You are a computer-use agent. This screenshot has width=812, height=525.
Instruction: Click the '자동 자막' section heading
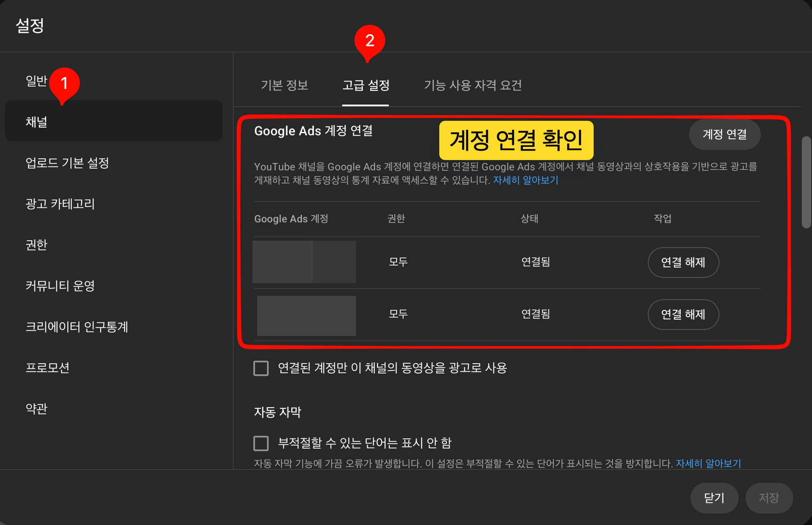(278, 412)
